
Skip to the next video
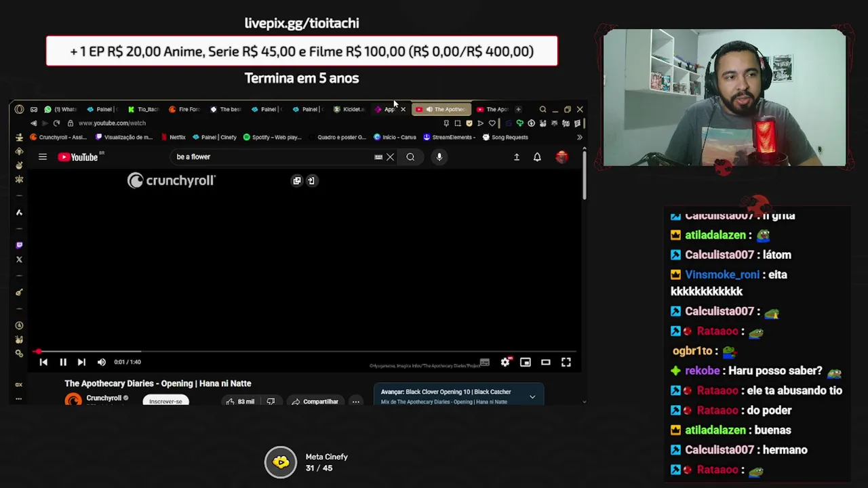pyautogui.click(x=81, y=363)
